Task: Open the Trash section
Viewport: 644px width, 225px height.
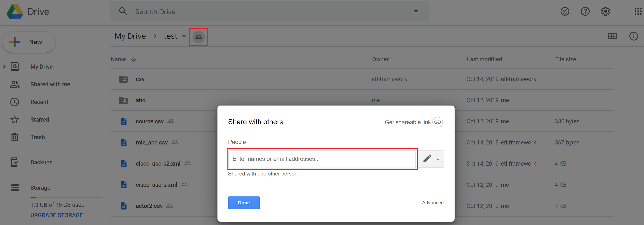Action: 38,137
